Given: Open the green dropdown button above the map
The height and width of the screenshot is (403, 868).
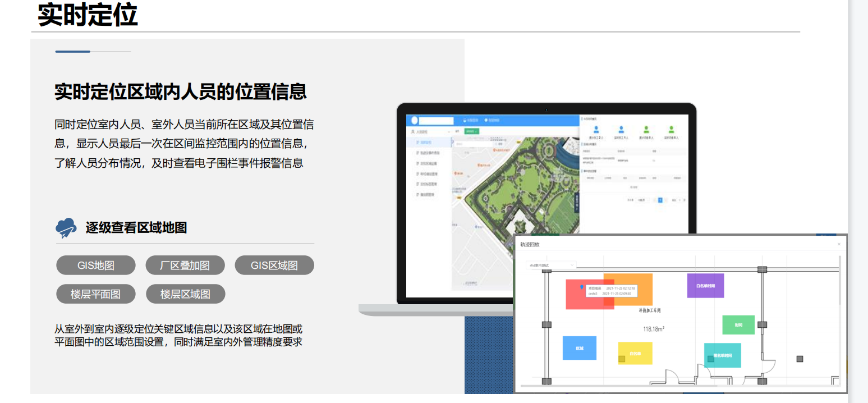Looking at the screenshot, I should 472,131.
